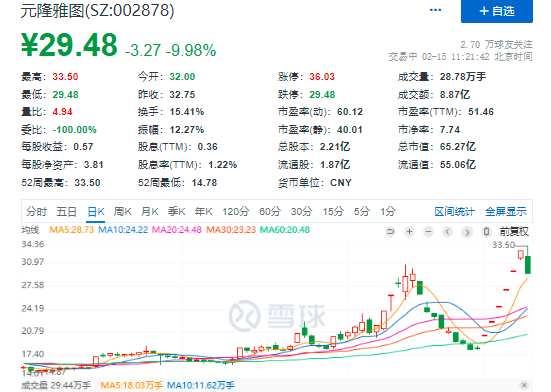The image size is (551, 392).
Task: Open the three-dot more options menu
Action: (435, 10)
